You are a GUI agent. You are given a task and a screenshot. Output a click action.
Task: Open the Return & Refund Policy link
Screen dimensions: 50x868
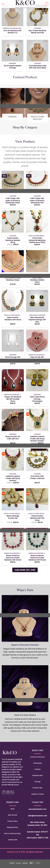[12, 834]
